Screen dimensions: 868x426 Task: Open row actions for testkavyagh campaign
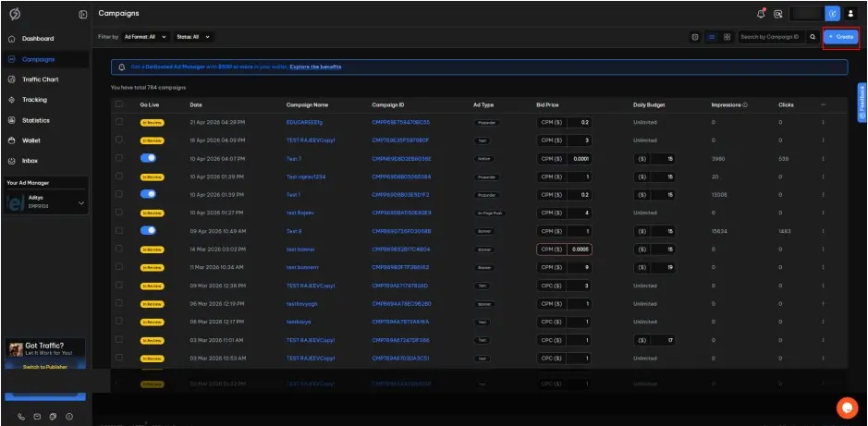pyautogui.click(x=823, y=304)
